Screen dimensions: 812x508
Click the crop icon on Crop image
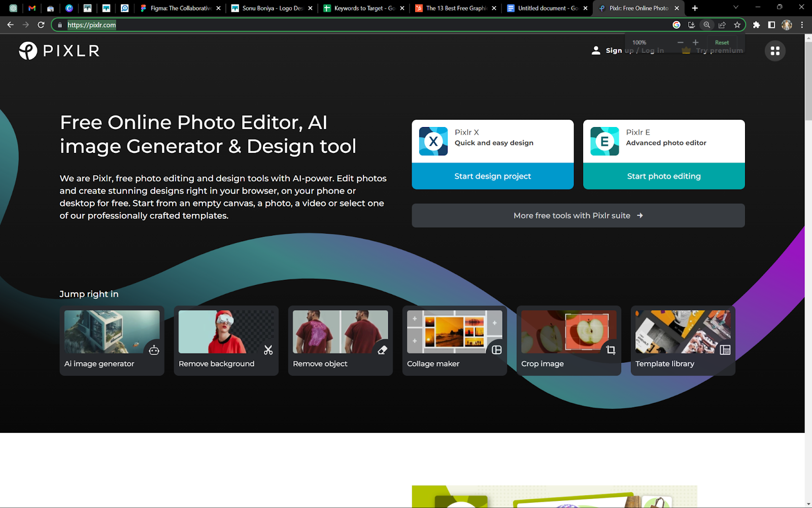point(611,350)
